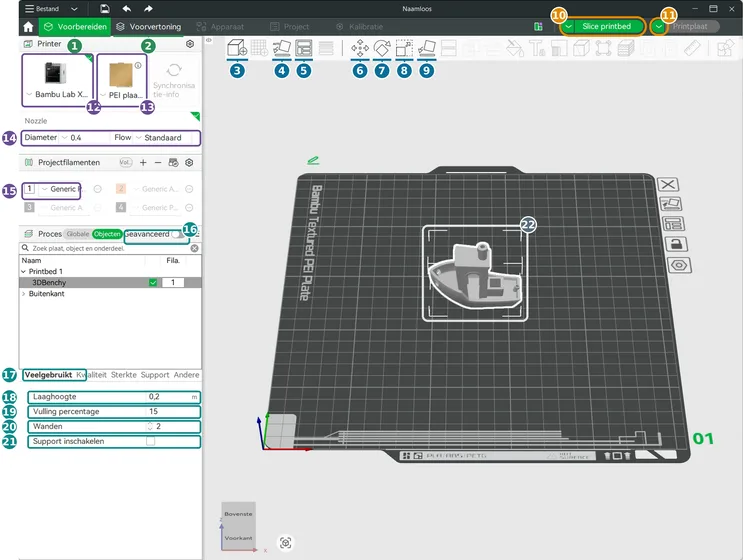Image resolution: width=743 pixels, height=560 pixels.
Task: Click the Add object cube icon
Action: (237, 48)
